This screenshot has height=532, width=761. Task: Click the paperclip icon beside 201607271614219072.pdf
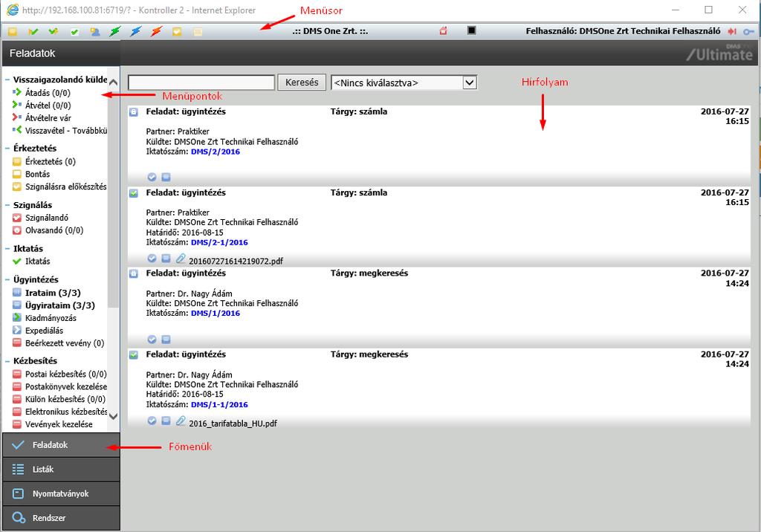click(181, 259)
